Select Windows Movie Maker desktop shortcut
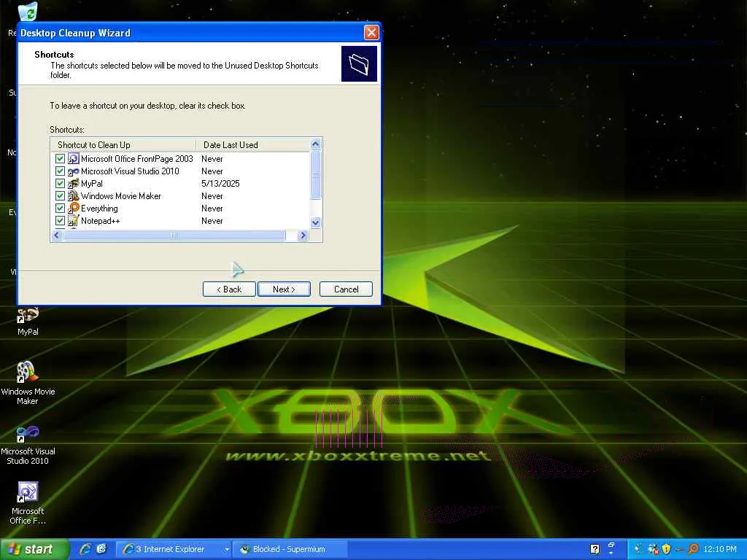 coord(28,384)
